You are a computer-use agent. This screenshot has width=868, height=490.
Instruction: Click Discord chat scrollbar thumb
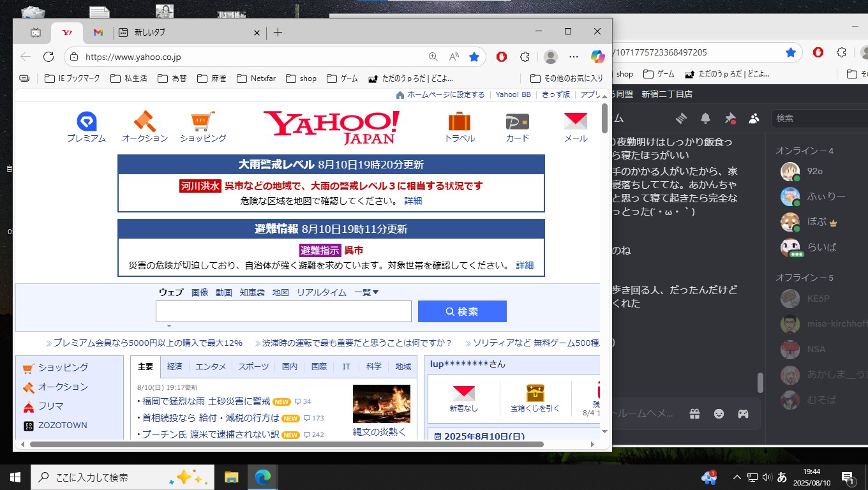point(760,383)
